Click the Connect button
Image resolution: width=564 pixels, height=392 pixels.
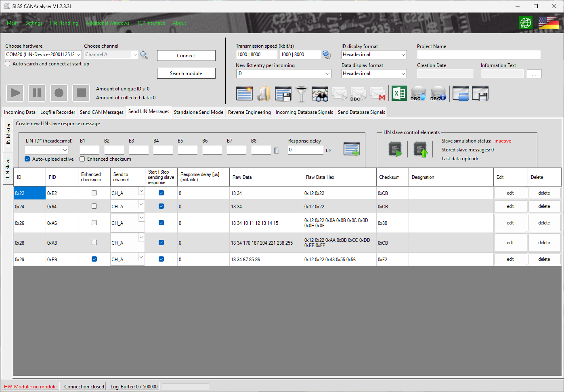[186, 56]
